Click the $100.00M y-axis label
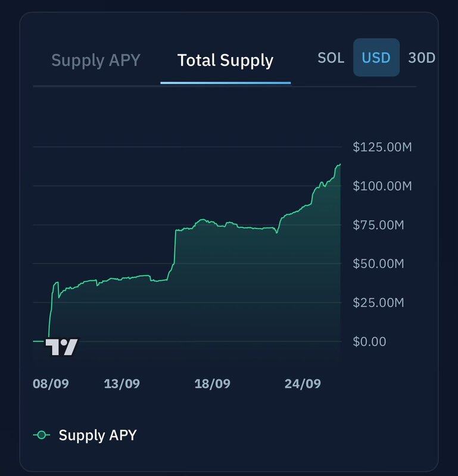 point(382,186)
